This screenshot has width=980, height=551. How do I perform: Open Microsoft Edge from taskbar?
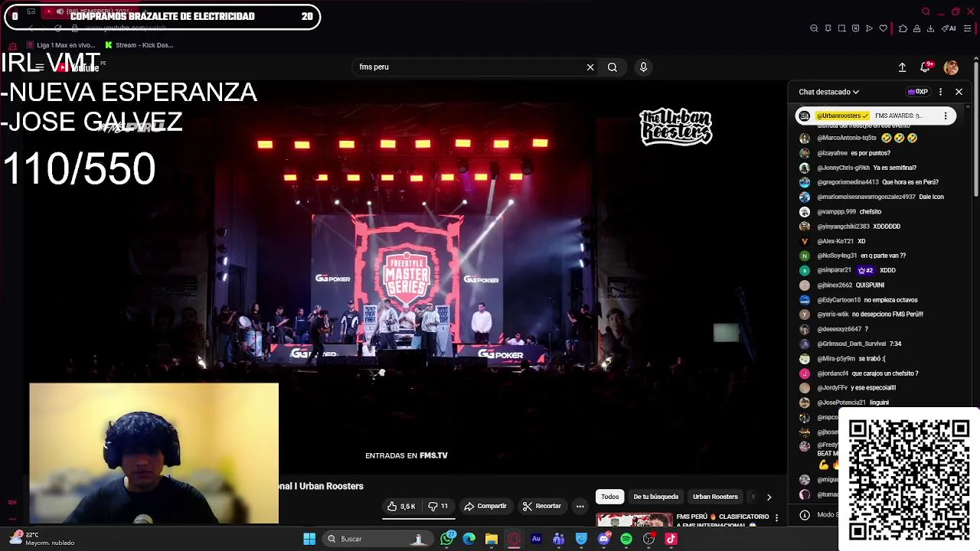[x=469, y=540]
